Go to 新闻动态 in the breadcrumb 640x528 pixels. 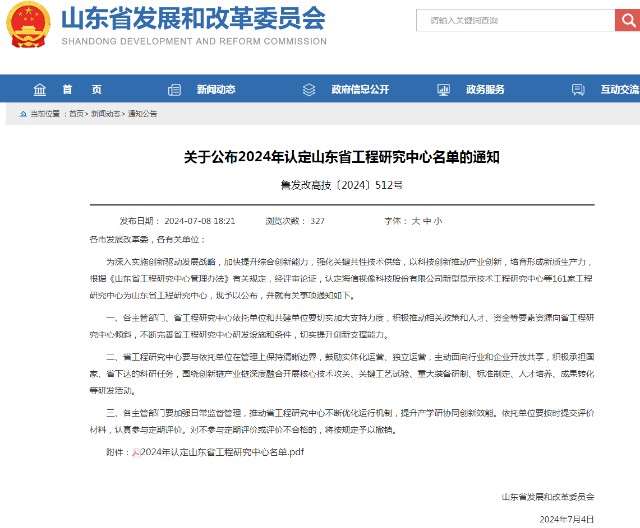pyautogui.click(x=105, y=114)
